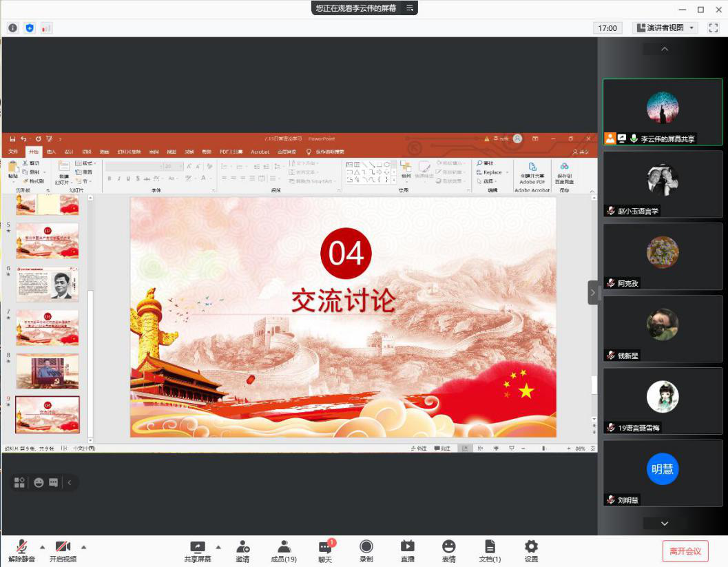728x567 pixels.
Task: Check the network signal status icon
Action: pos(46,28)
